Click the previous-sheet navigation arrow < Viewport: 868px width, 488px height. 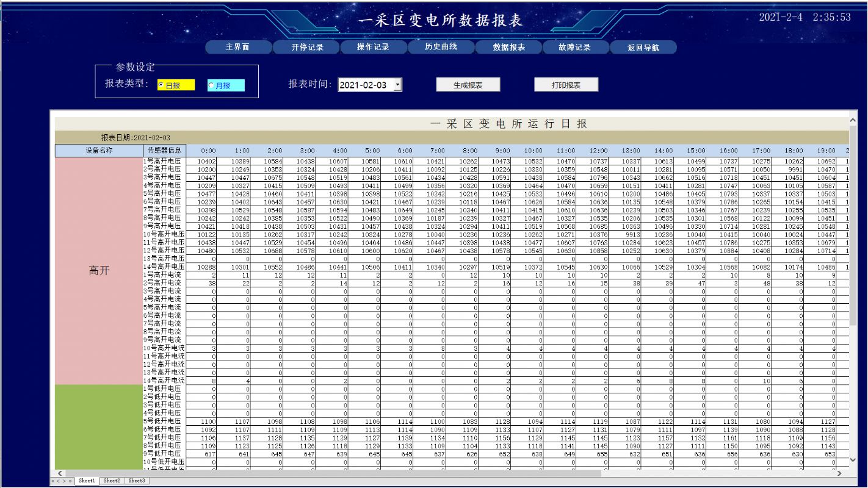tap(59, 481)
